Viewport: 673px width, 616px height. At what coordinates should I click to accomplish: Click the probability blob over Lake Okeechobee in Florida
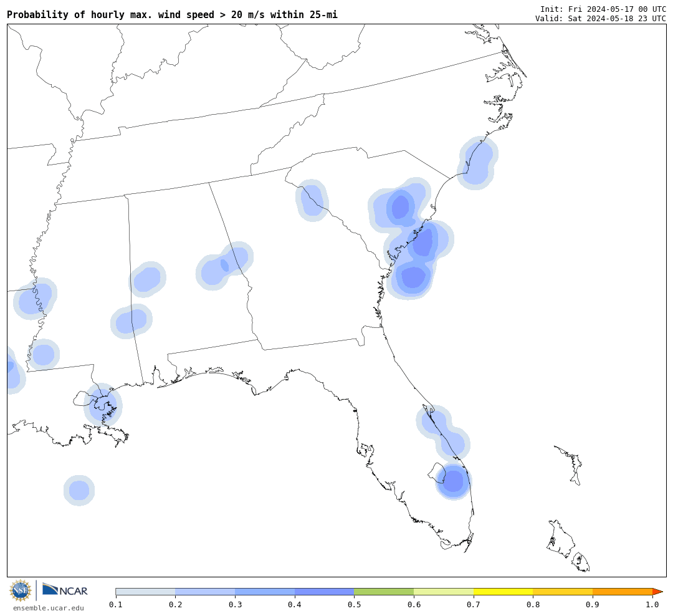(x=453, y=481)
